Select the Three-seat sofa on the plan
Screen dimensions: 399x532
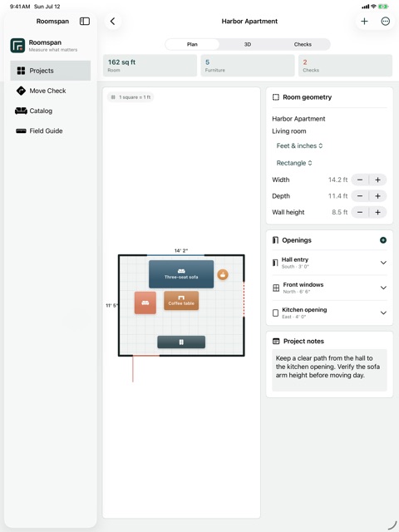pyautogui.click(x=181, y=274)
